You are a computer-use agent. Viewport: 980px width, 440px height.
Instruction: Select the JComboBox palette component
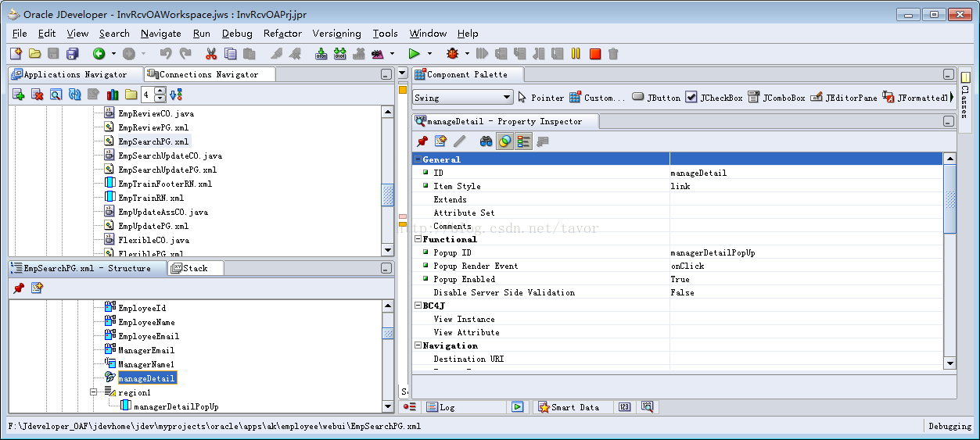pos(776,98)
